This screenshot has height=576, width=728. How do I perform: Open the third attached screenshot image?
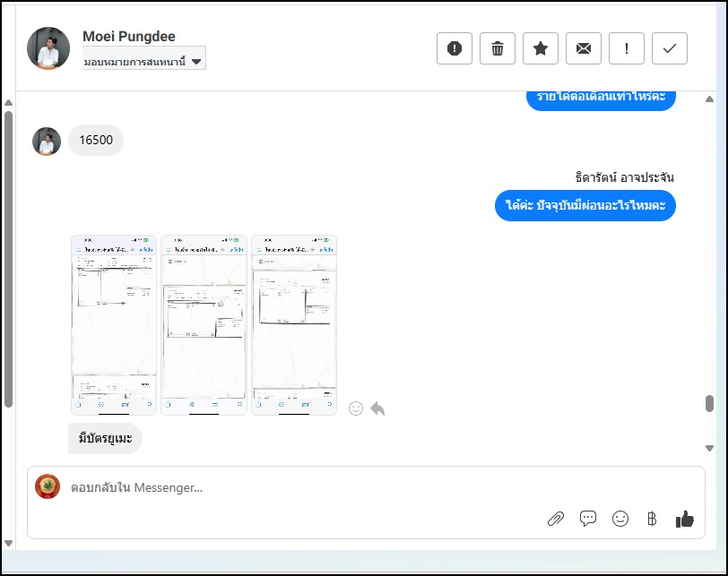[x=294, y=325]
